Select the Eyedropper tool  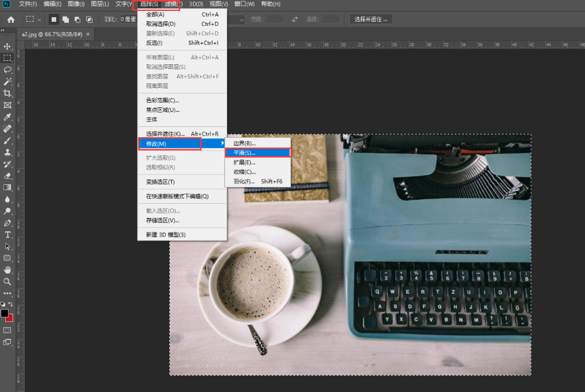[7, 117]
